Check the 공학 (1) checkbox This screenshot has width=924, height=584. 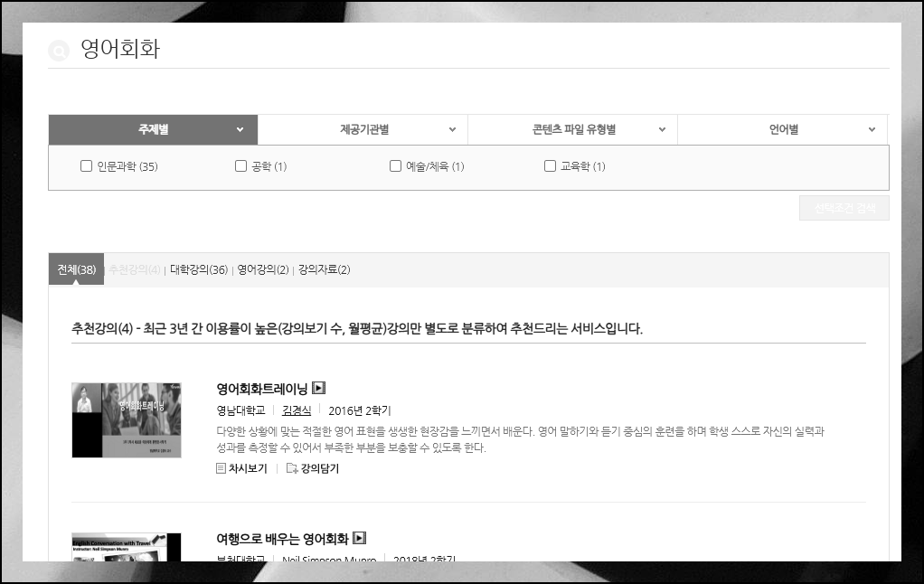coord(240,166)
